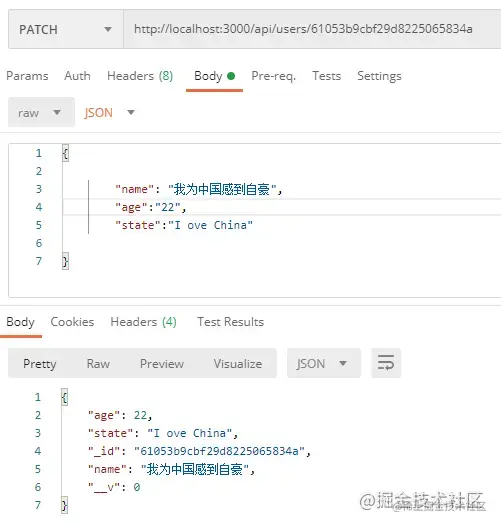The image size is (501, 527).
Task: Toggle the response line wrap icon
Action: click(x=386, y=363)
